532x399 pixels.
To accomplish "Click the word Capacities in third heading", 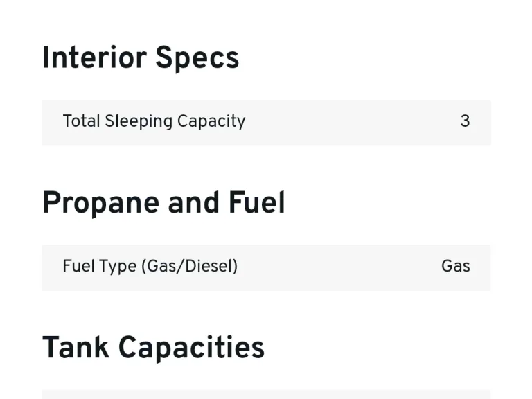I will (x=191, y=348).
